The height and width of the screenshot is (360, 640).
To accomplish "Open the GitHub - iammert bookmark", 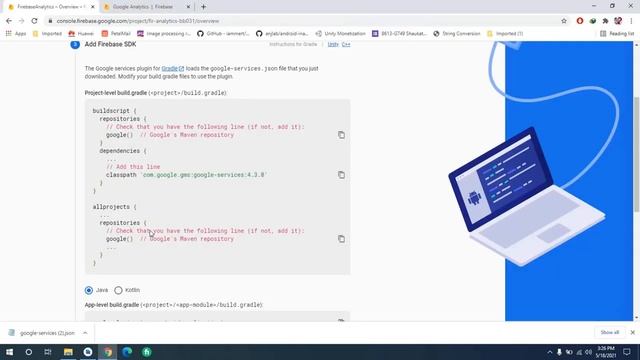I will click(x=223, y=33).
